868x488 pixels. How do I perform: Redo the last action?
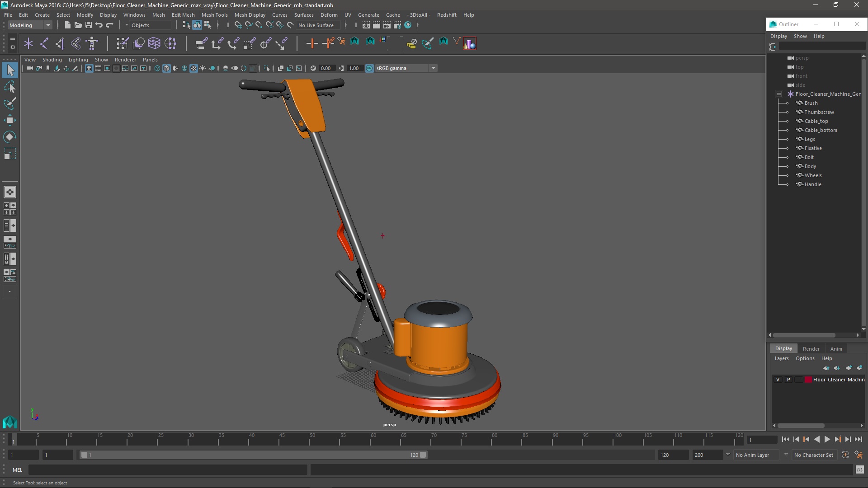pyautogui.click(x=109, y=25)
